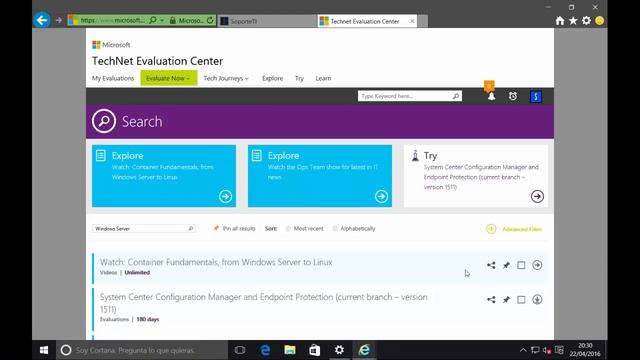Image resolution: width=640 pixels, height=360 pixels.
Task: Click the magnifier in the keyword search box
Action: [x=456, y=96]
